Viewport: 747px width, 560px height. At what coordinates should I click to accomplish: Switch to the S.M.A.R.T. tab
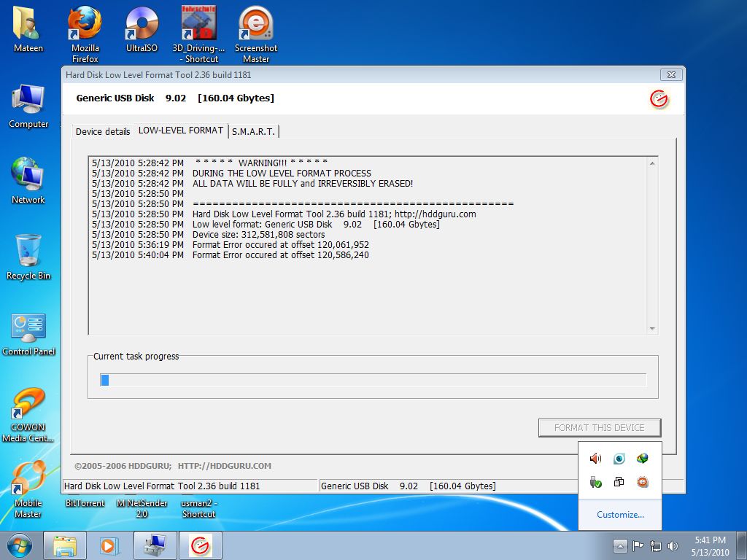(253, 132)
